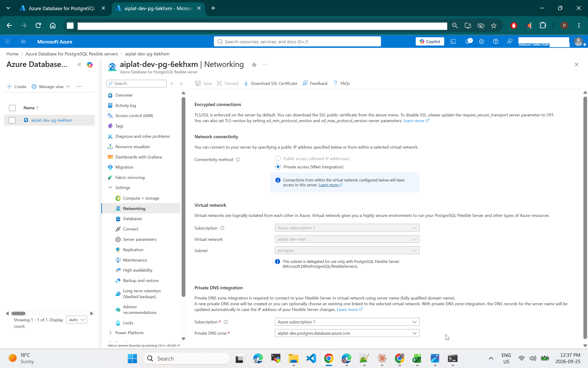The height and width of the screenshot is (368, 588).
Task: Close the Networking blade with the X
Action: tap(576, 64)
